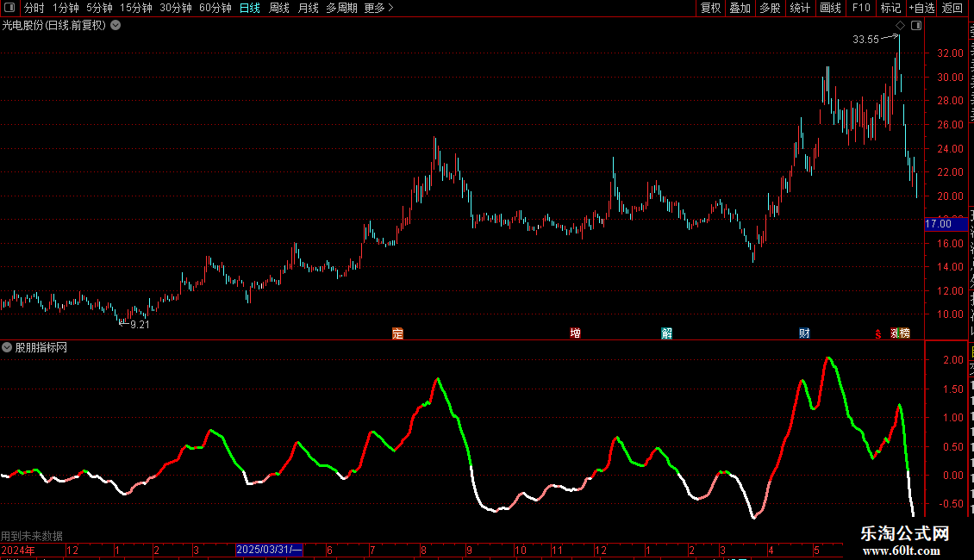The width and height of the screenshot is (974, 560).
Task: Switch to the 1分钟 period
Action: 66,8
